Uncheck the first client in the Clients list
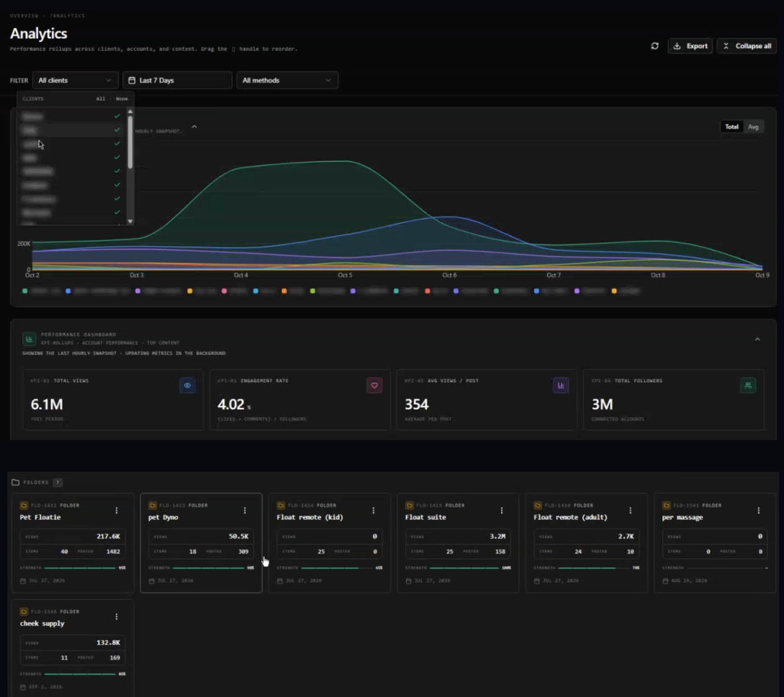The height and width of the screenshot is (697, 784). 117,116
